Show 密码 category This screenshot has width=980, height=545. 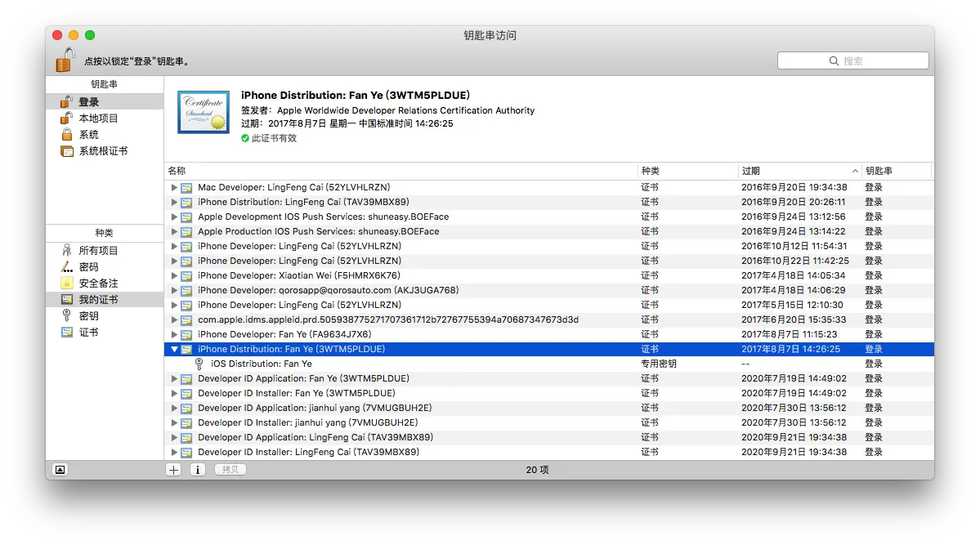[x=105, y=267]
